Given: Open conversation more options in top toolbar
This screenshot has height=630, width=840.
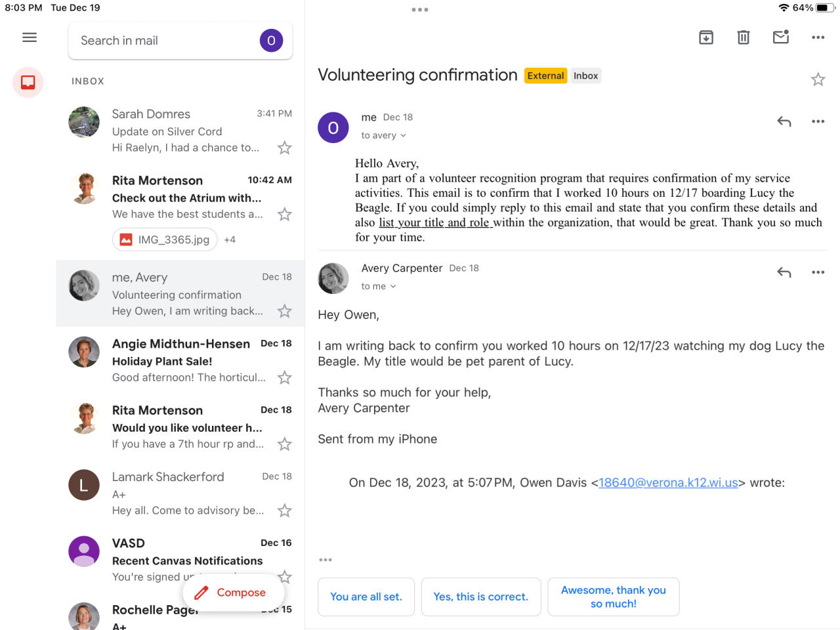Looking at the screenshot, I should [x=818, y=37].
